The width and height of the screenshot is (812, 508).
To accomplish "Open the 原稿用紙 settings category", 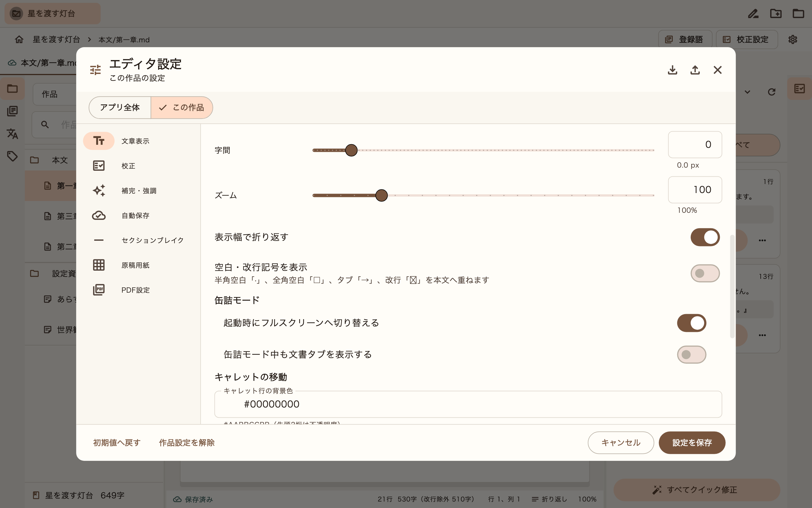I will click(138, 265).
